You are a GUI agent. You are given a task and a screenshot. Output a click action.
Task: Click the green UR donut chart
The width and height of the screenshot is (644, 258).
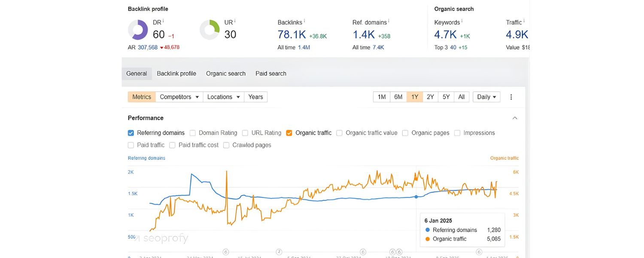click(210, 30)
